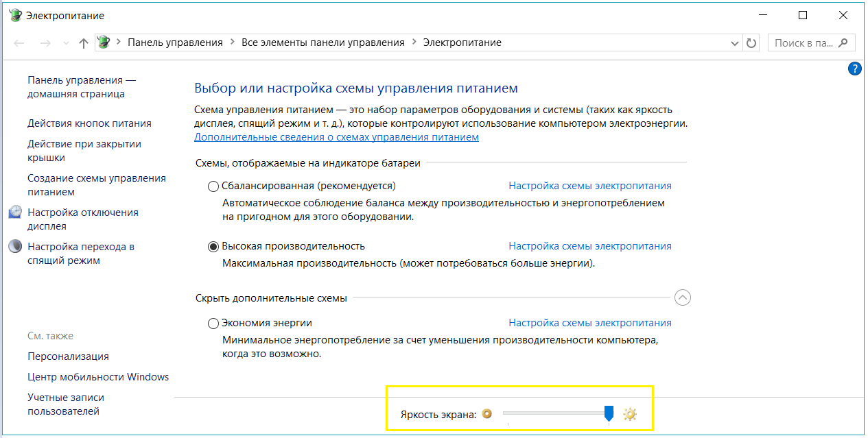The width and height of the screenshot is (868, 438).
Task: Maximize the Электропитание window
Action: point(803,15)
